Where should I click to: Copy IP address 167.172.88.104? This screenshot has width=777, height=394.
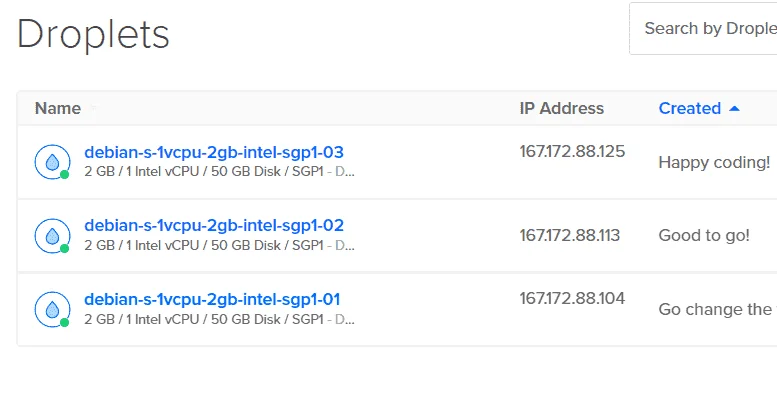point(572,298)
